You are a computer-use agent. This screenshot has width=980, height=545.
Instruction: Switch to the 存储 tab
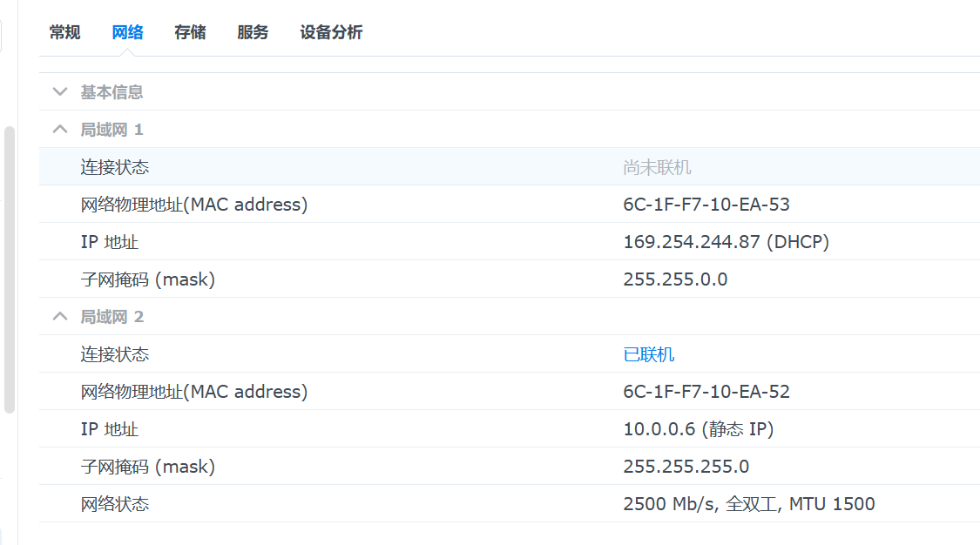[190, 32]
